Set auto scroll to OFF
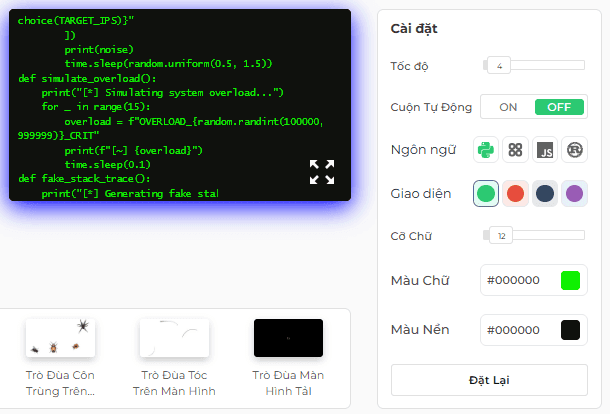610x414 pixels. coord(559,107)
